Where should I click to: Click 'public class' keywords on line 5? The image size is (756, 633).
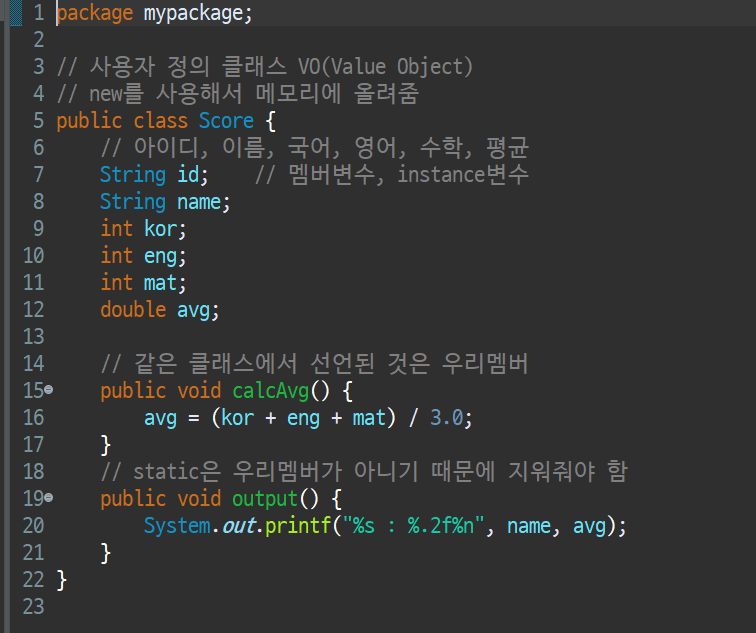tap(122, 121)
